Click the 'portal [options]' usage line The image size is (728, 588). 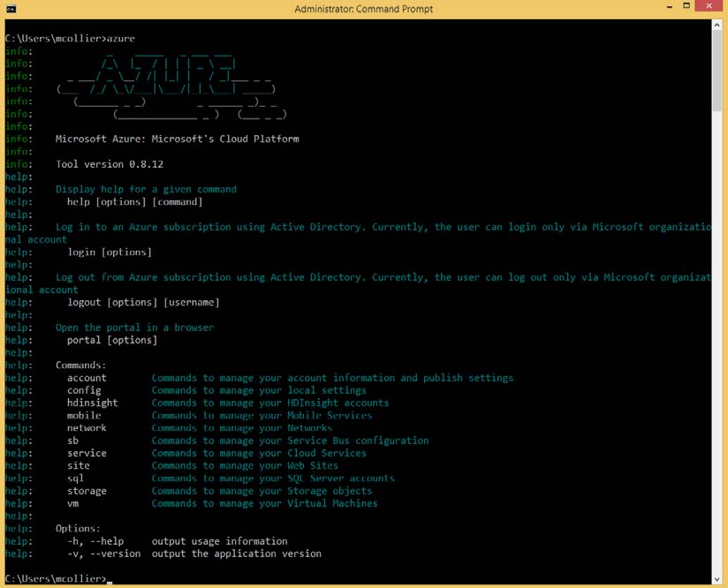click(x=111, y=340)
